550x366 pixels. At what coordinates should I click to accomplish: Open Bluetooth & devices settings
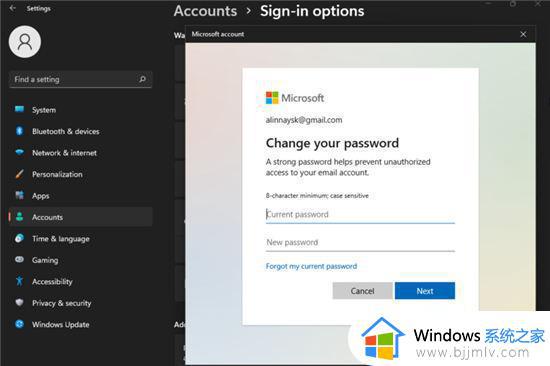[x=81, y=131]
